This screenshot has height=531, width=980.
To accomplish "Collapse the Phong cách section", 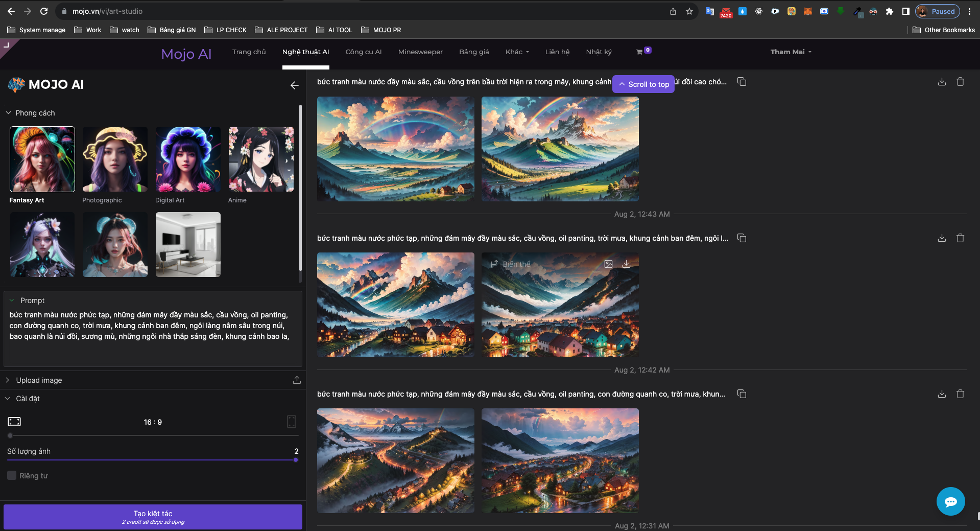I will pos(8,113).
